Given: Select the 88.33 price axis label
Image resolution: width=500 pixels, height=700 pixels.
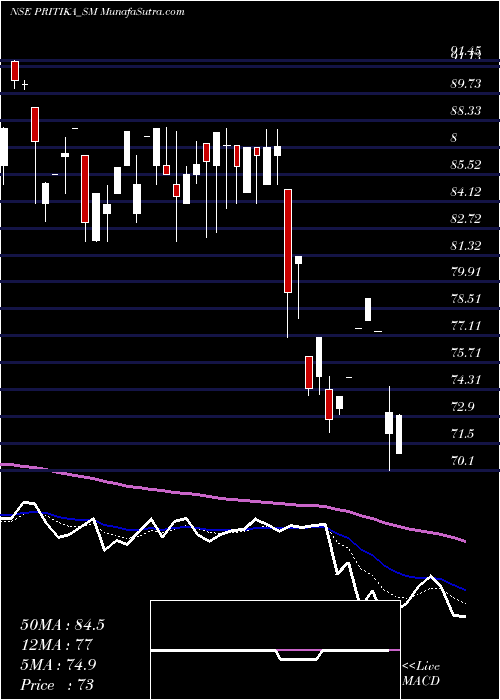Looking at the screenshot, I should coord(466,110).
